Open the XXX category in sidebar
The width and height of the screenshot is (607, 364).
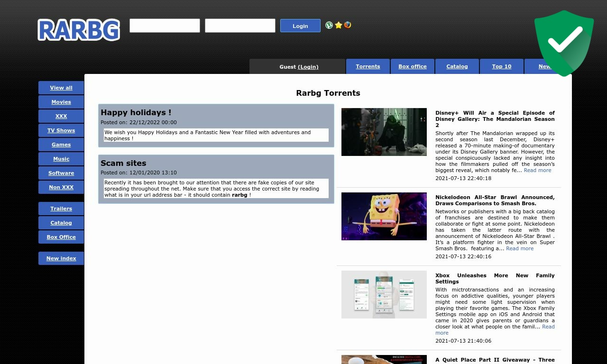pos(61,116)
